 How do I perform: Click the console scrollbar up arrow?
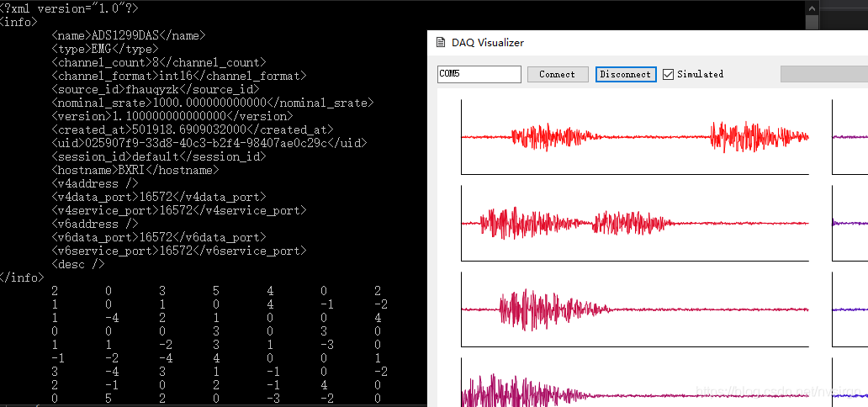point(812,8)
